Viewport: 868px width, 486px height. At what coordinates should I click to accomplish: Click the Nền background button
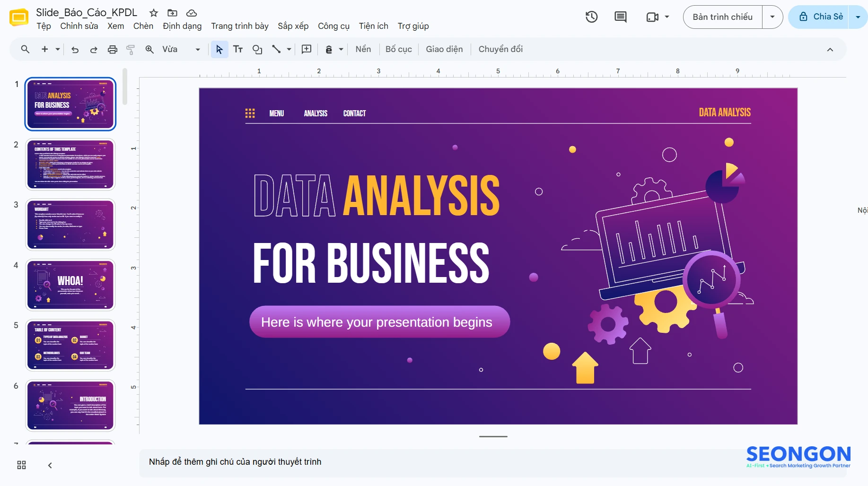[x=363, y=49]
